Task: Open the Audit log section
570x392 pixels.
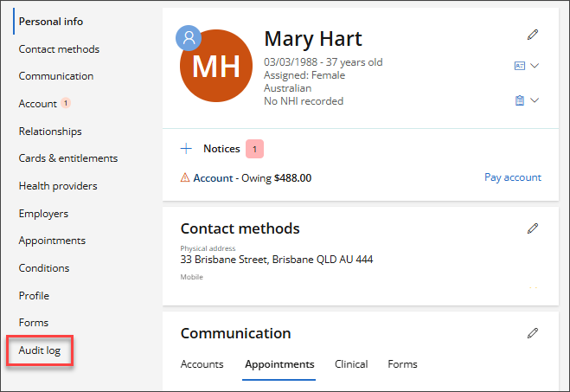Action: (39, 350)
